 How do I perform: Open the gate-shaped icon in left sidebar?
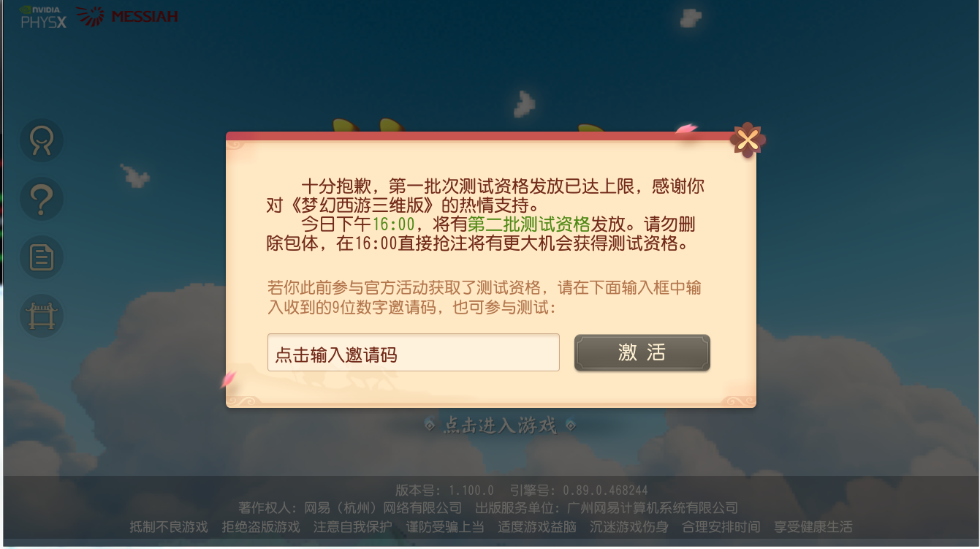pyautogui.click(x=41, y=316)
